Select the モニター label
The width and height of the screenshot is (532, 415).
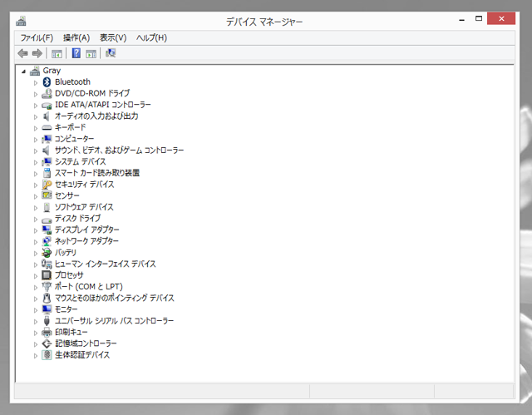66,309
